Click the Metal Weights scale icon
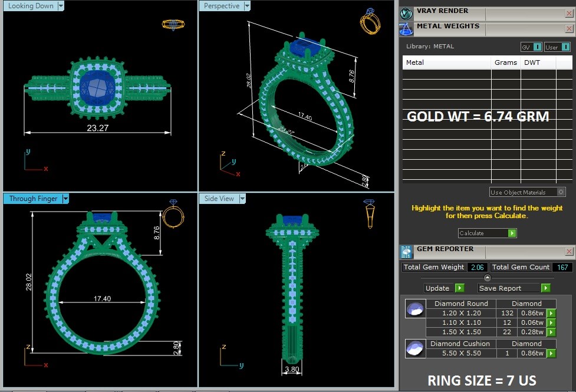 pos(406,28)
